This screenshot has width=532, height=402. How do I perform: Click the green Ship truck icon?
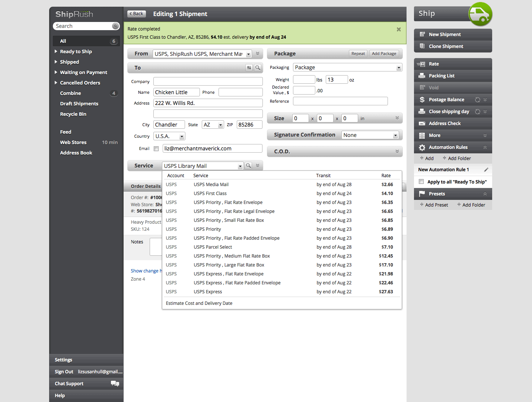(x=480, y=14)
